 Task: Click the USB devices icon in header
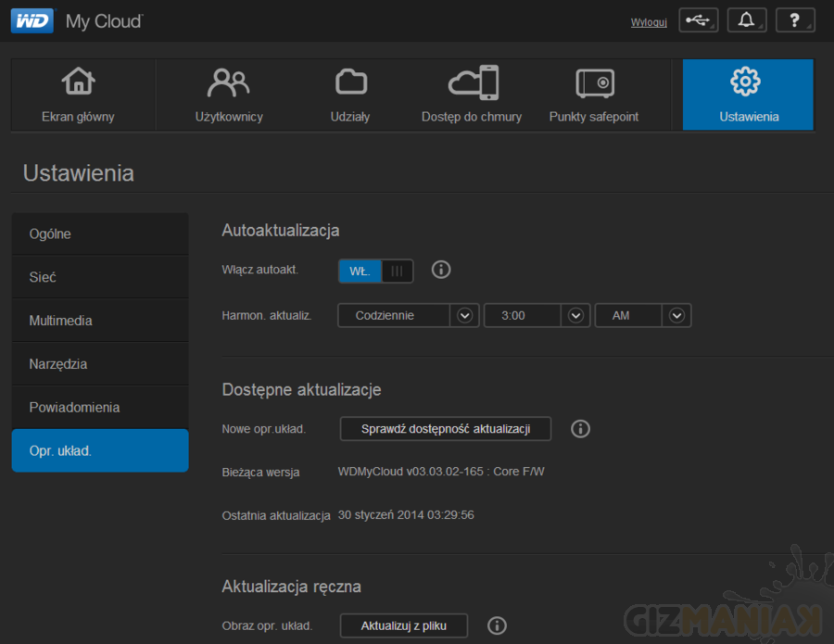point(698,21)
